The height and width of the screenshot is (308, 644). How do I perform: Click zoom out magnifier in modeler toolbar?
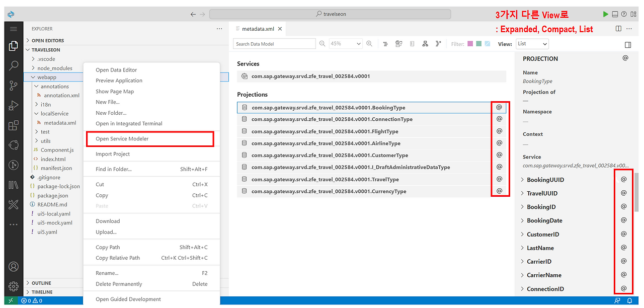click(323, 44)
